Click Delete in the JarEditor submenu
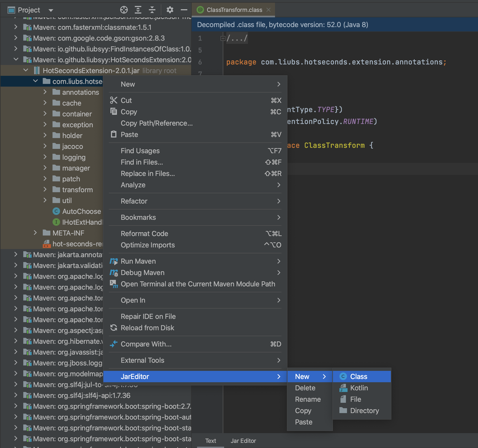The height and width of the screenshot is (448, 478). (305, 388)
